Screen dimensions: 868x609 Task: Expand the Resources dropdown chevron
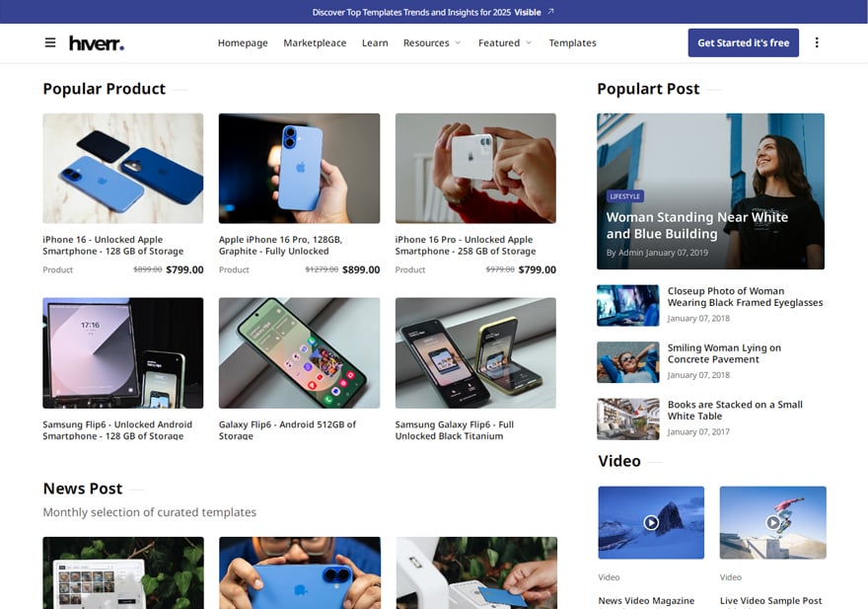coord(458,43)
